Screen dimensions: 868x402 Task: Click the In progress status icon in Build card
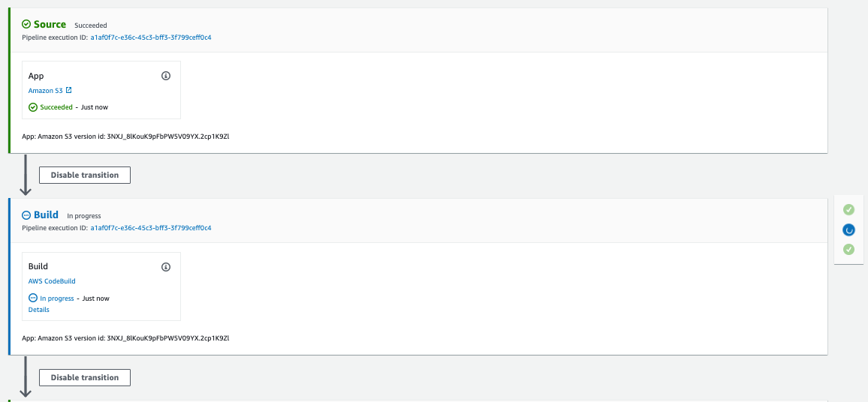coord(32,298)
